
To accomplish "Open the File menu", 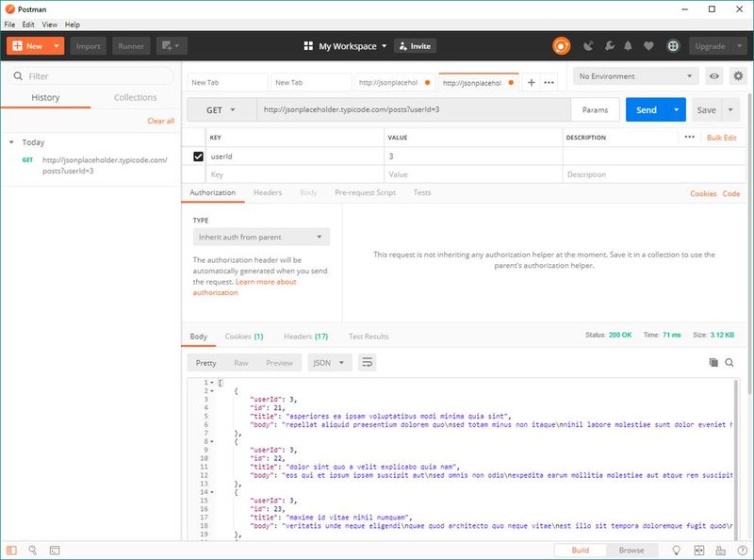I will [x=9, y=25].
